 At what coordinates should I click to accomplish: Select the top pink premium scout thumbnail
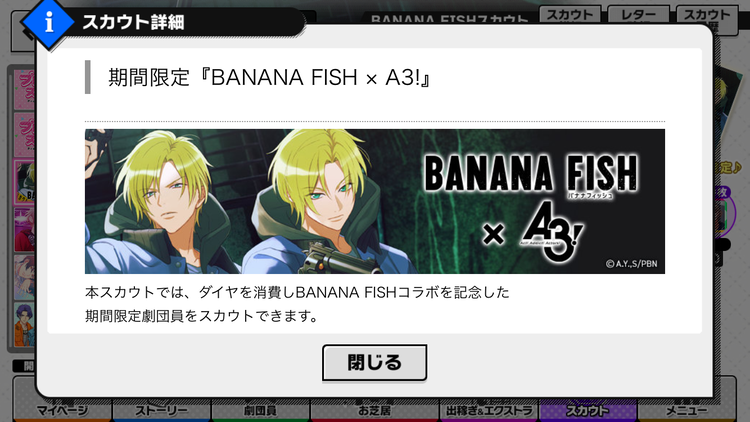[24, 89]
